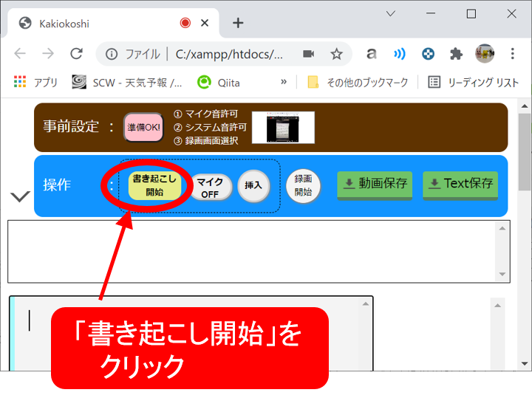
Task: Click the ① マイク音許可 text
Action: [205, 114]
